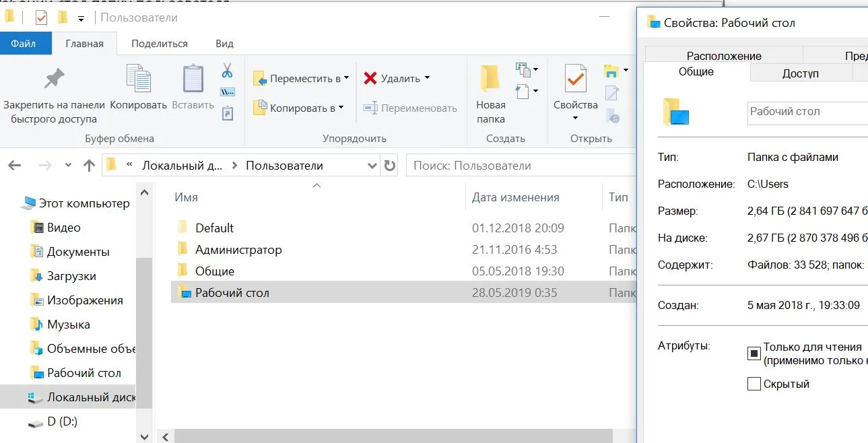The image size is (868, 443).
Task: Refresh the Пользователи folder view
Action: coord(390,165)
